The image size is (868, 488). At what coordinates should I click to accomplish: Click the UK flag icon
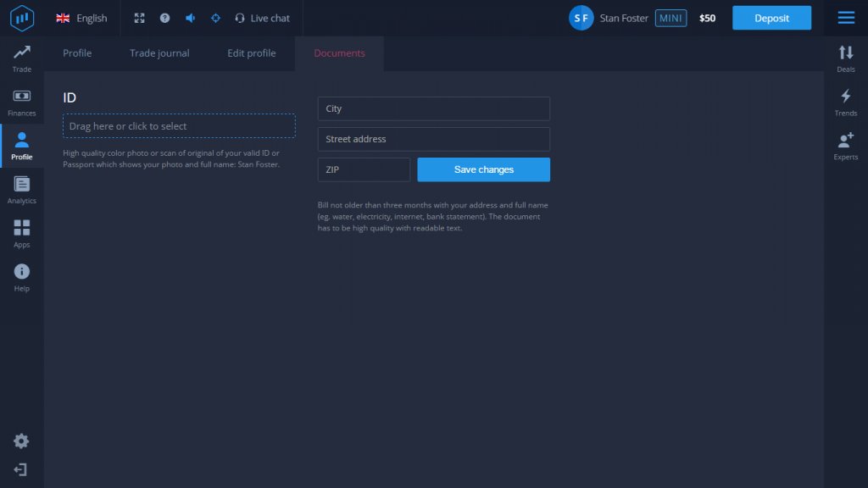click(63, 19)
